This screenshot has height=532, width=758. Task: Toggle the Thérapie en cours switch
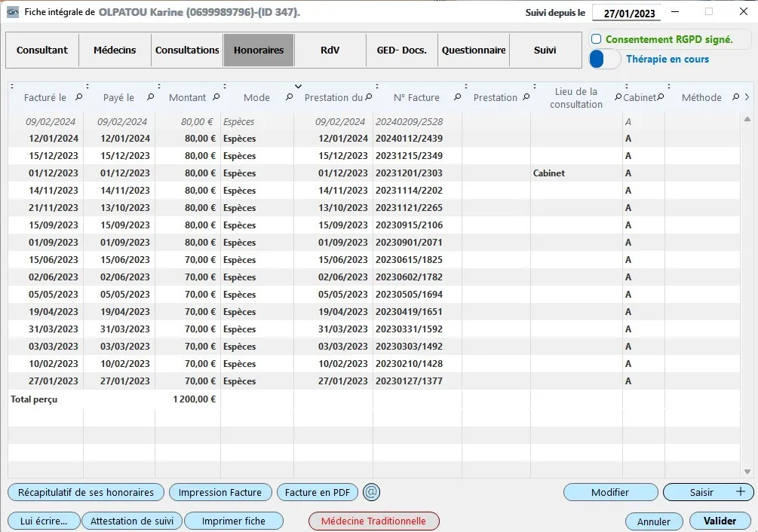click(605, 60)
